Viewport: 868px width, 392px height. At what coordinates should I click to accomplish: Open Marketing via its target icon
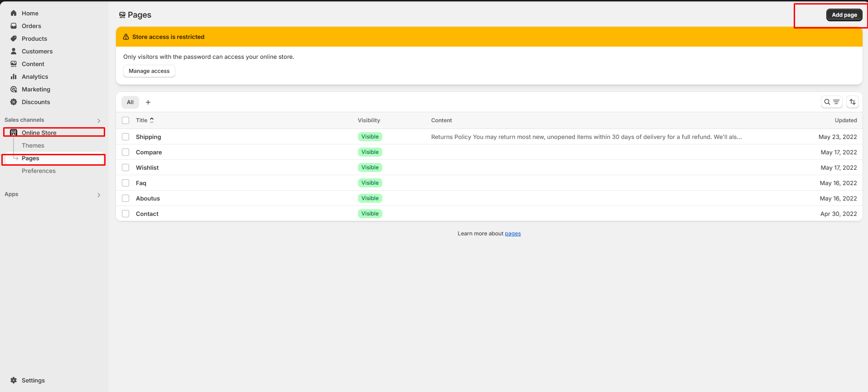coord(14,89)
